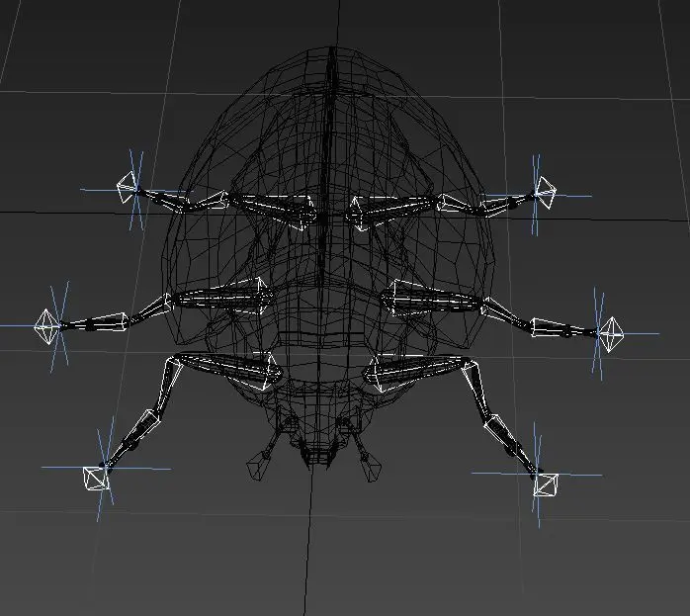Select the diamond helper at lower-right leg tip
This screenshot has width=690, height=616.
(x=546, y=484)
